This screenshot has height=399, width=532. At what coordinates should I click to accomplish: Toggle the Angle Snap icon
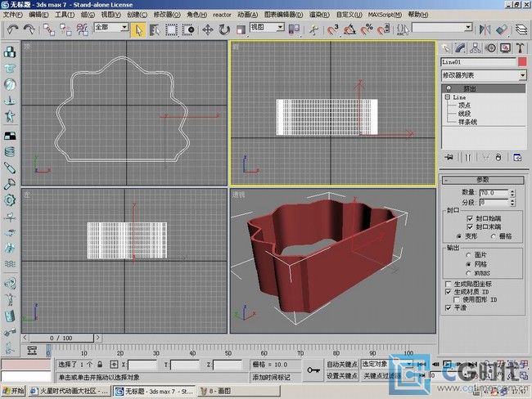(349, 29)
